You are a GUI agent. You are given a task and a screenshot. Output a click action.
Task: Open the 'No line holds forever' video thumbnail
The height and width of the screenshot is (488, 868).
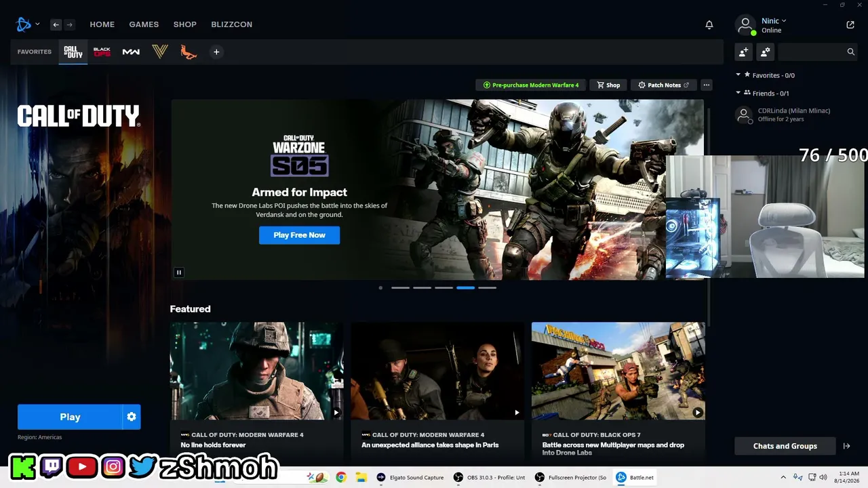(x=256, y=371)
